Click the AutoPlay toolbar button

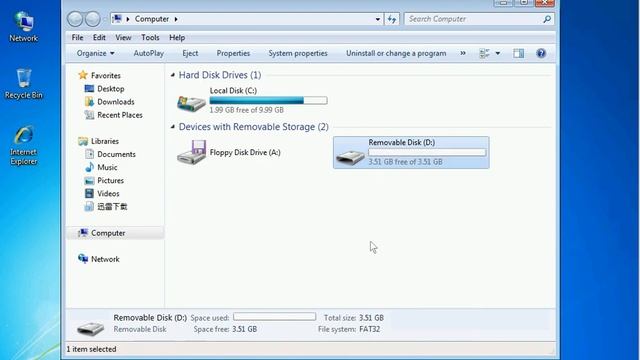149,53
